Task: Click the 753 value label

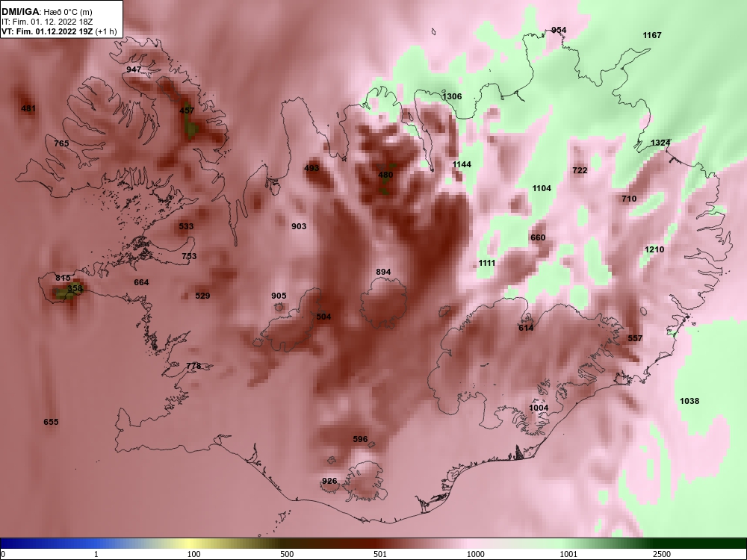Action: click(189, 256)
